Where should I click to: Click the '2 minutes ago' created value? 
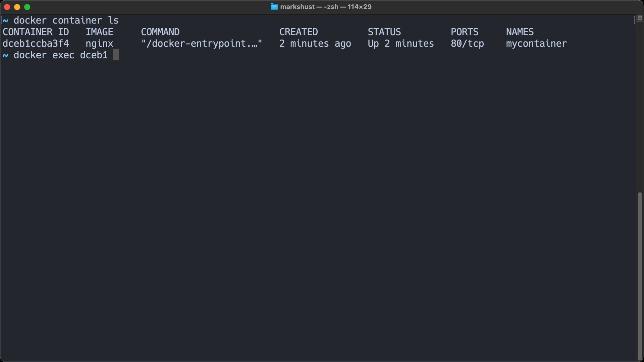click(x=315, y=44)
